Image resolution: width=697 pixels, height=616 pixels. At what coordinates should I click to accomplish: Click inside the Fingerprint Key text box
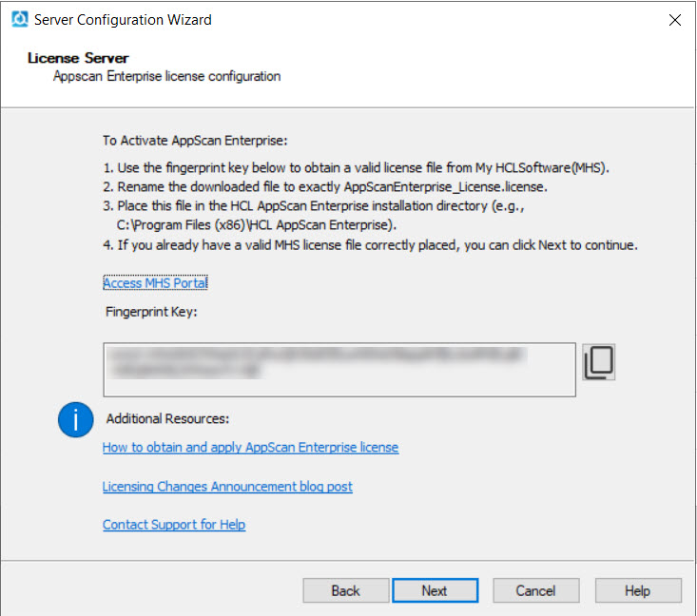click(x=339, y=370)
